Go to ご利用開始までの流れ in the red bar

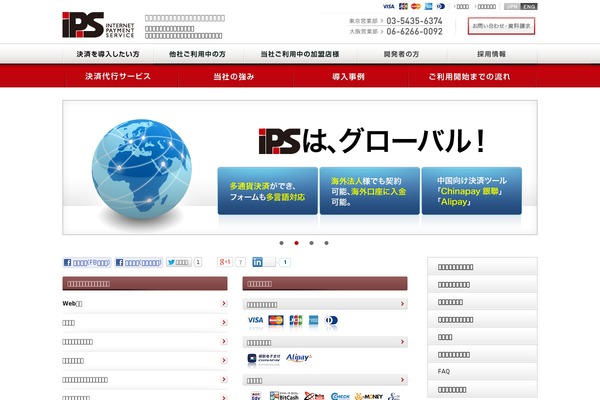pyautogui.click(x=469, y=76)
